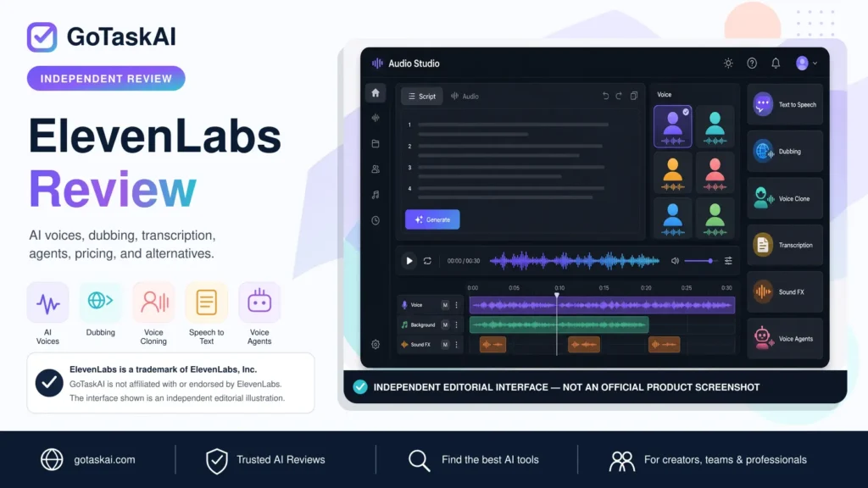Click the AI Voices feature icon
Screen dimensions: 868x488
(x=47, y=302)
